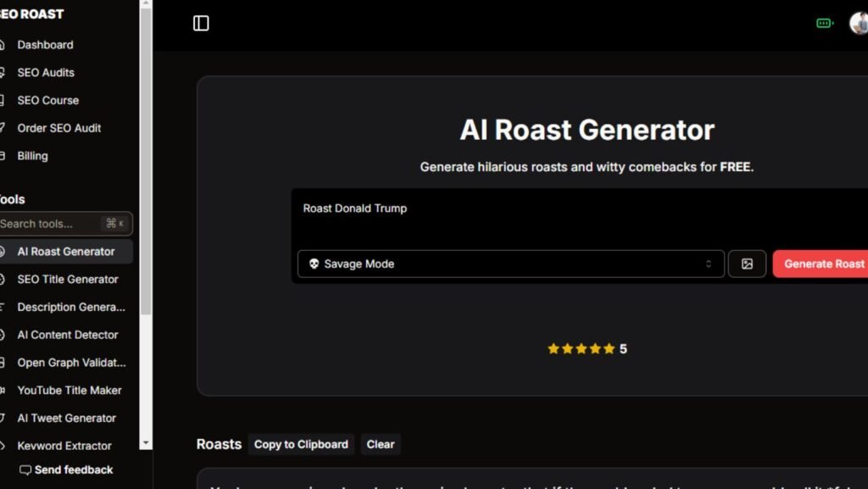Toggle the sidebar panel icon
This screenshot has width=868, height=489.
(201, 23)
